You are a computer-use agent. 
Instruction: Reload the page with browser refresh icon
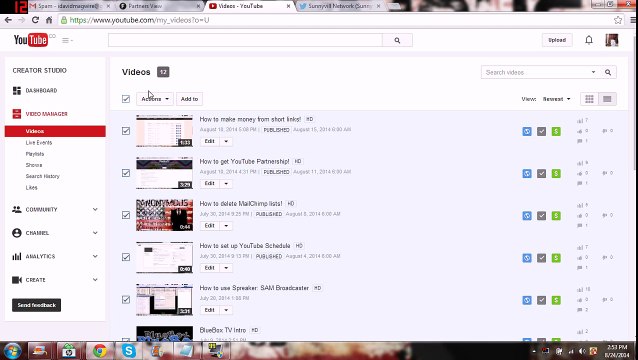35,20
